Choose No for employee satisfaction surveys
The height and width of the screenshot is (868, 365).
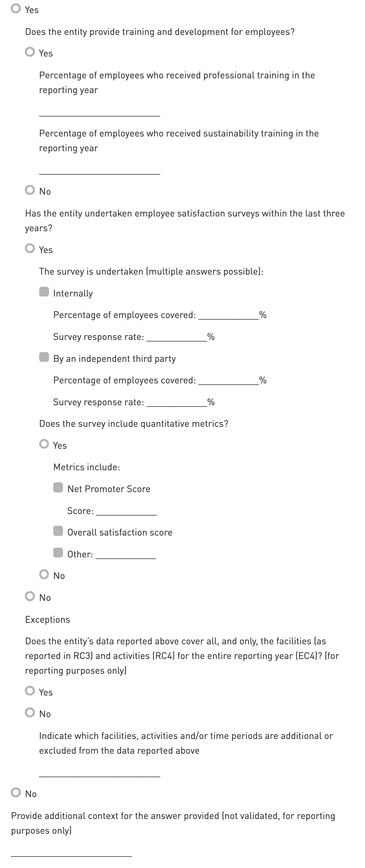coord(30,596)
